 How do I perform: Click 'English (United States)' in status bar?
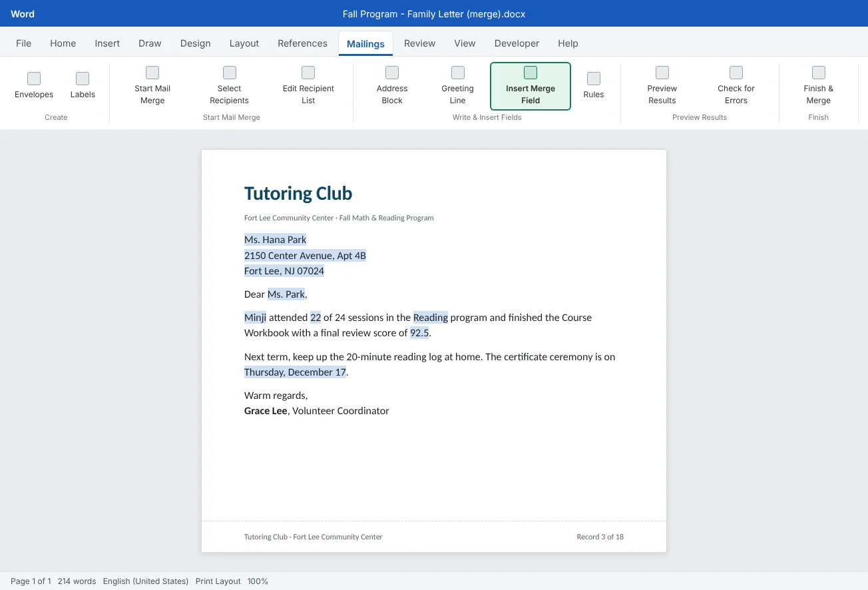point(146,581)
